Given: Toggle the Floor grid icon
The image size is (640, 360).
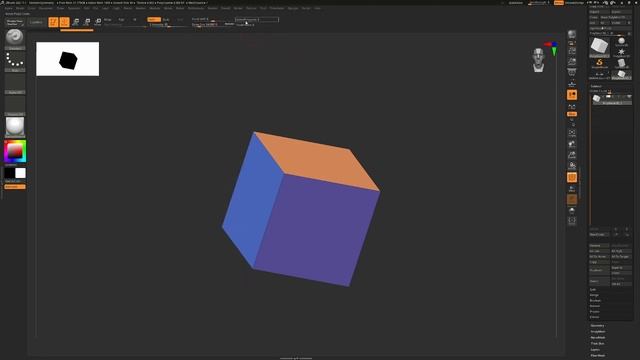Looking at the screenshot, I should 572,84.
